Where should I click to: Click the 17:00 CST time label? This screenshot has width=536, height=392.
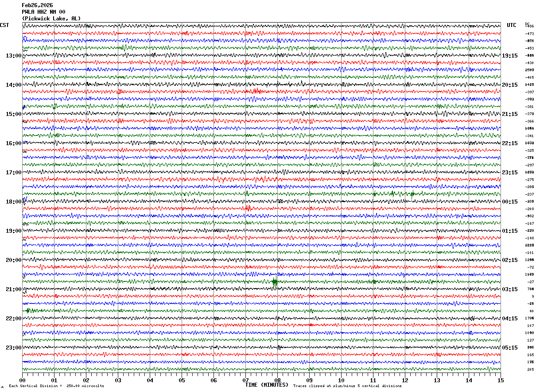pyautogui.click(x=13, y=173)
